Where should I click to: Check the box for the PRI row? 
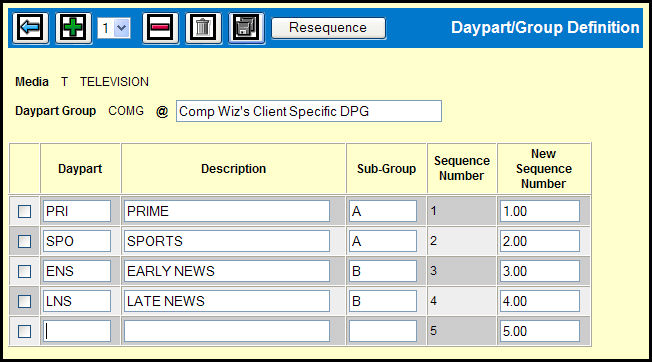[25, 211]
